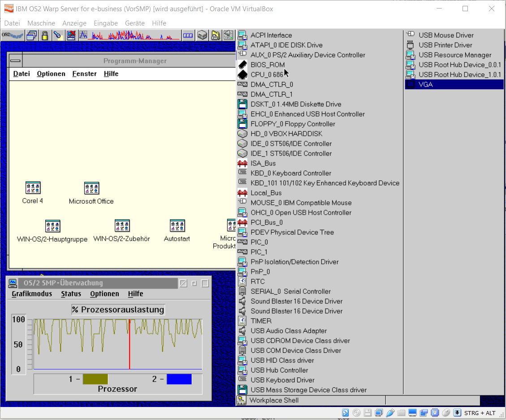Click the VirtualBox keyboard capture arrow icon
This screenshot has height=420, width=506.
[x=457, y=413]
